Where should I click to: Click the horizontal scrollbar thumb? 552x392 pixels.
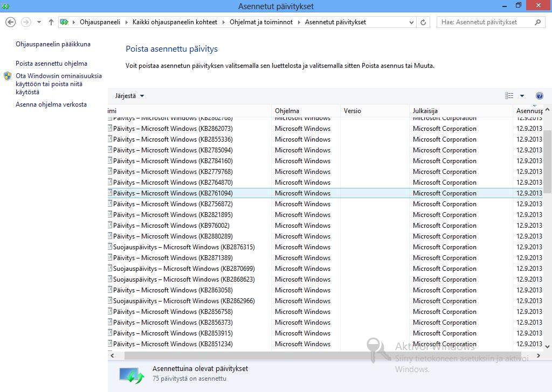click(x=323, y=356)
